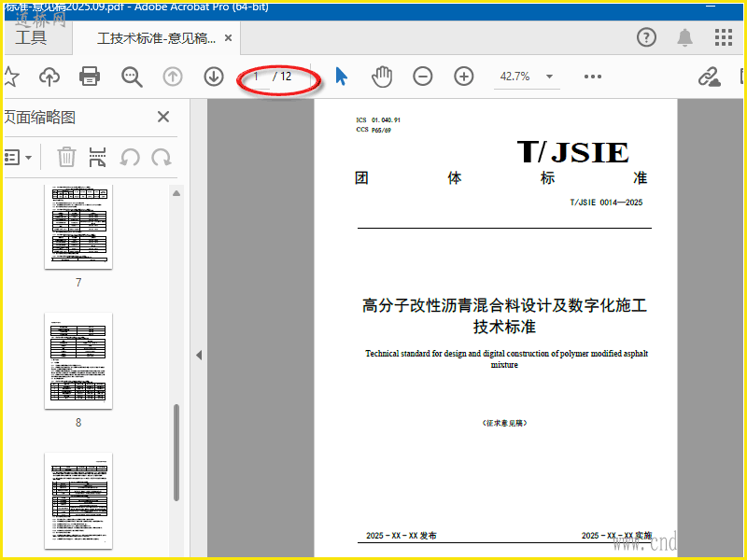Image resolution: width=747 pixels, height=560 pixels.
Task: Select the arrow selection tool
Action: pyautogui.click(x=341, y=77)
